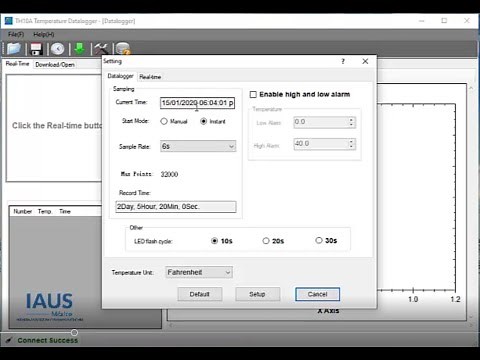Click the Current Time input field
Viewport: 480px width, 360px height.
point(197,103)
